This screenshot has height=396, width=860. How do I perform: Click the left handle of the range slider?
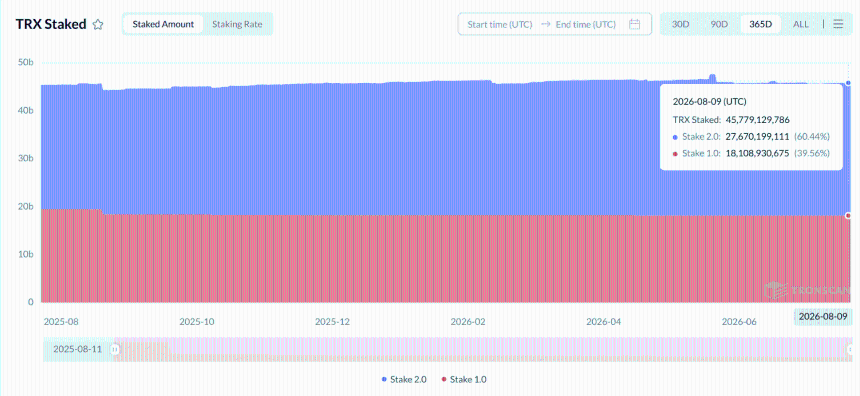[x=115, y=349]
